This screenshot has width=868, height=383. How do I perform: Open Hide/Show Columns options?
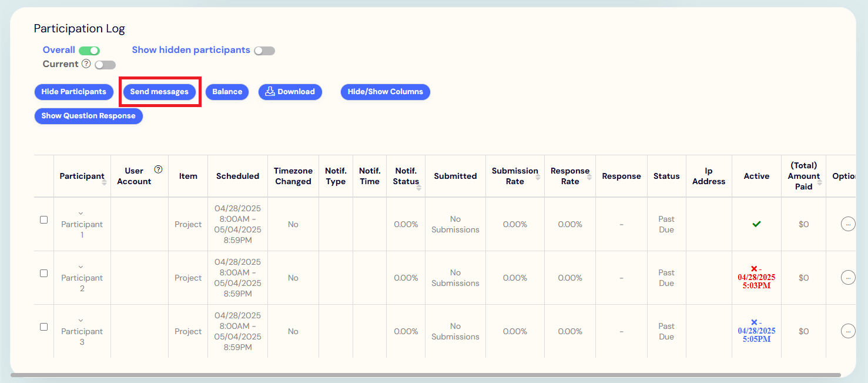pyautogui.click(x=386, y=92)
